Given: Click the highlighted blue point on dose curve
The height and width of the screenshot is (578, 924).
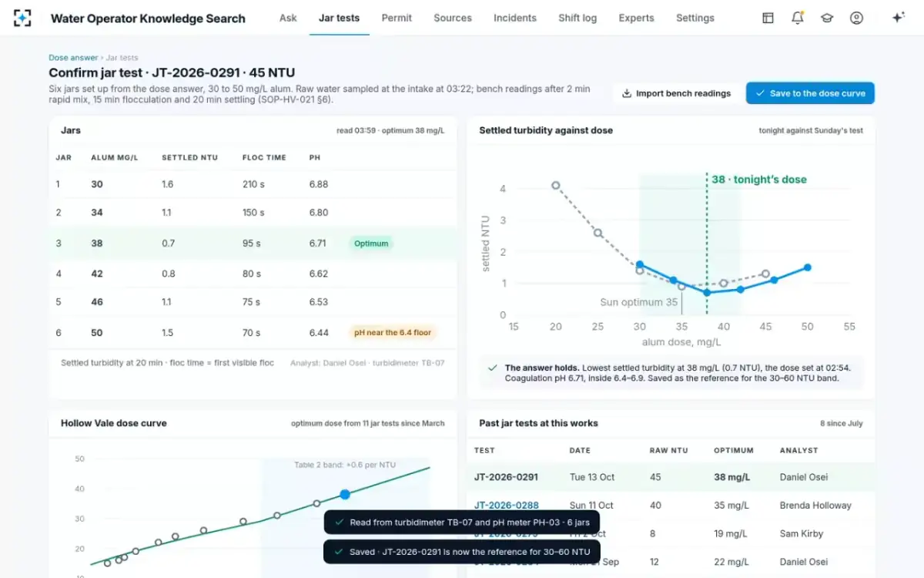Looking at the screenshot, I should tap(345, 494).
